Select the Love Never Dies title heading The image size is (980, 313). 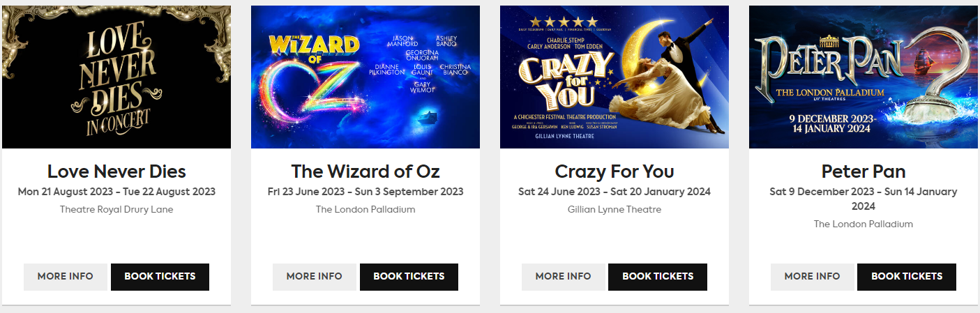(116, 171)
